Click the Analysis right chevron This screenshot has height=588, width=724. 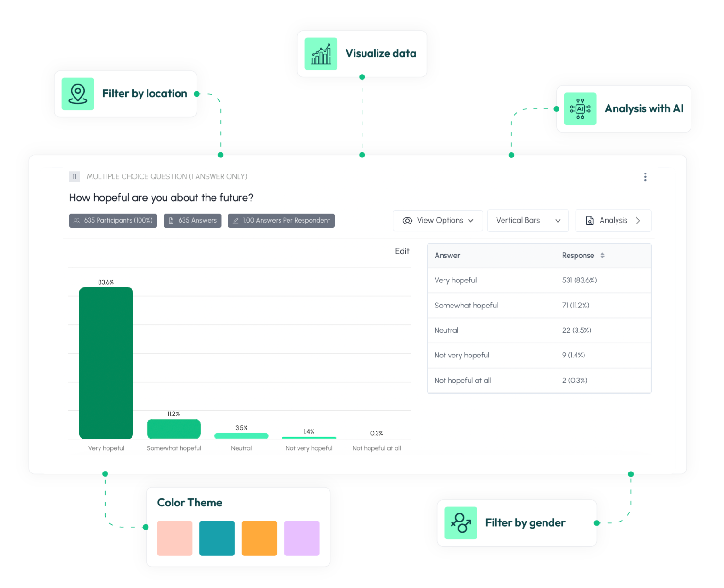click(638, 221)
